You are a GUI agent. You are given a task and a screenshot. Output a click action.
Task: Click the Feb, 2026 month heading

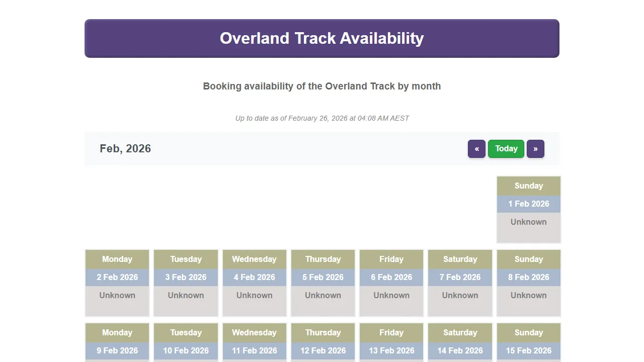[x=125, y=149]
